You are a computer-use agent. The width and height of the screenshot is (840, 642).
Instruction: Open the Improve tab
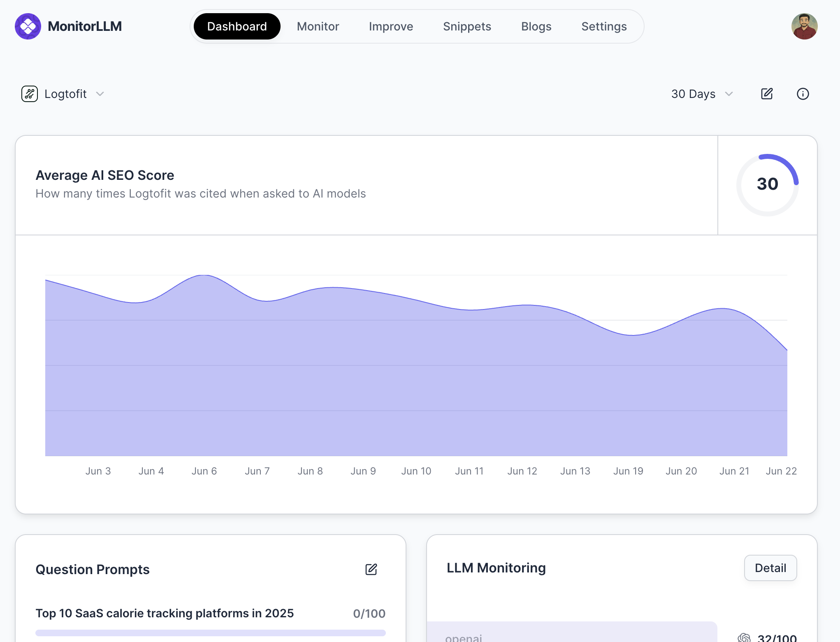tap(391, 26)
